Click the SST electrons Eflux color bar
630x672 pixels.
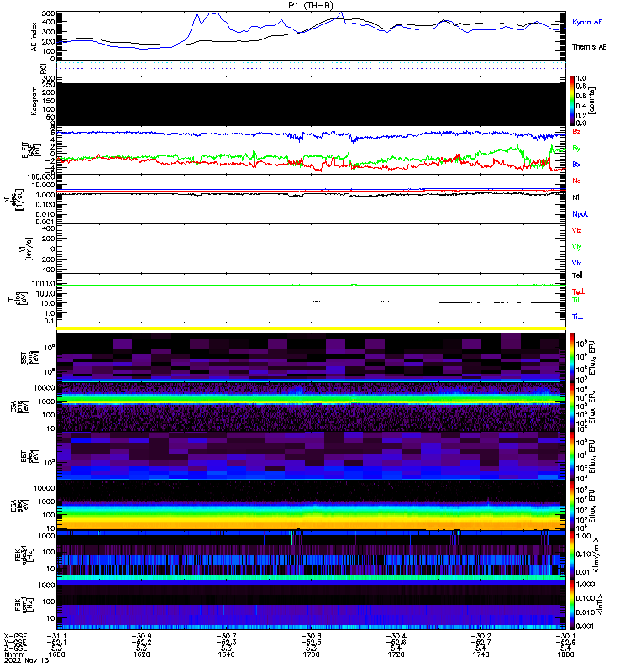coord(572,456)
